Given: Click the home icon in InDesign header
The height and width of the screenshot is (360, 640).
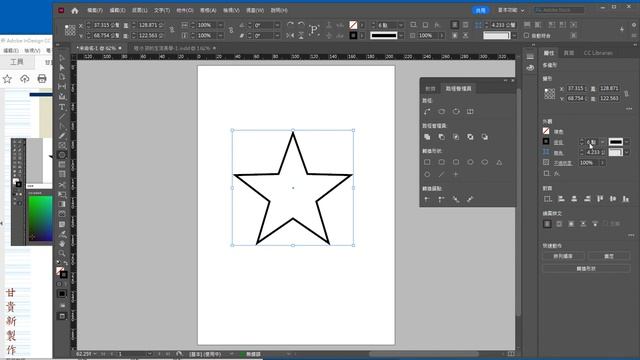Looking at the screenshot, I should coord(75,11).
